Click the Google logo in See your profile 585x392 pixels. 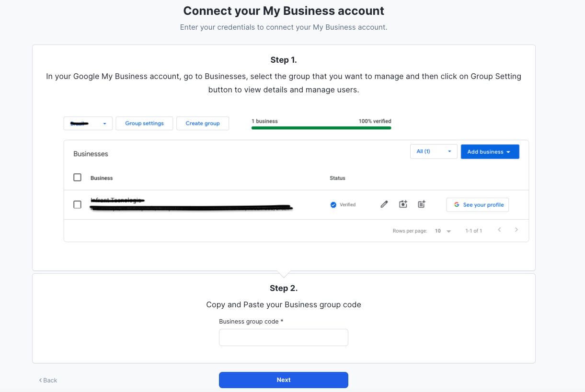(x=457, y=205)
